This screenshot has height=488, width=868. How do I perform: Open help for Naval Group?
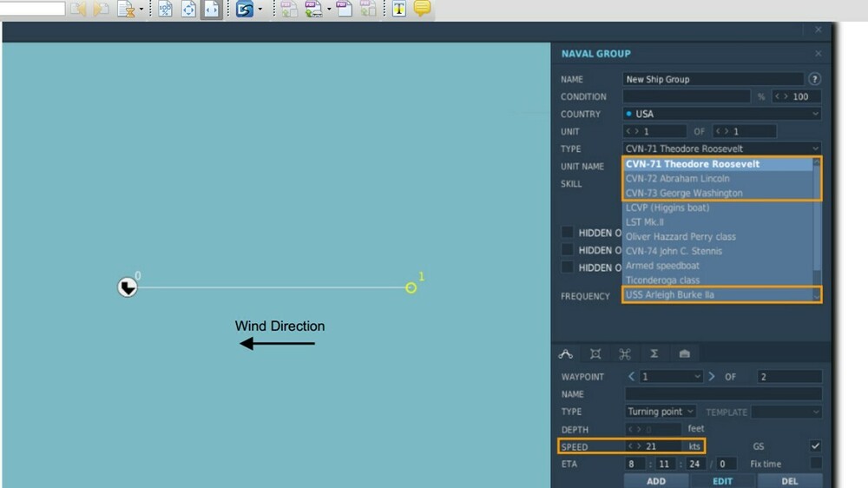click(x=814, y=79)
